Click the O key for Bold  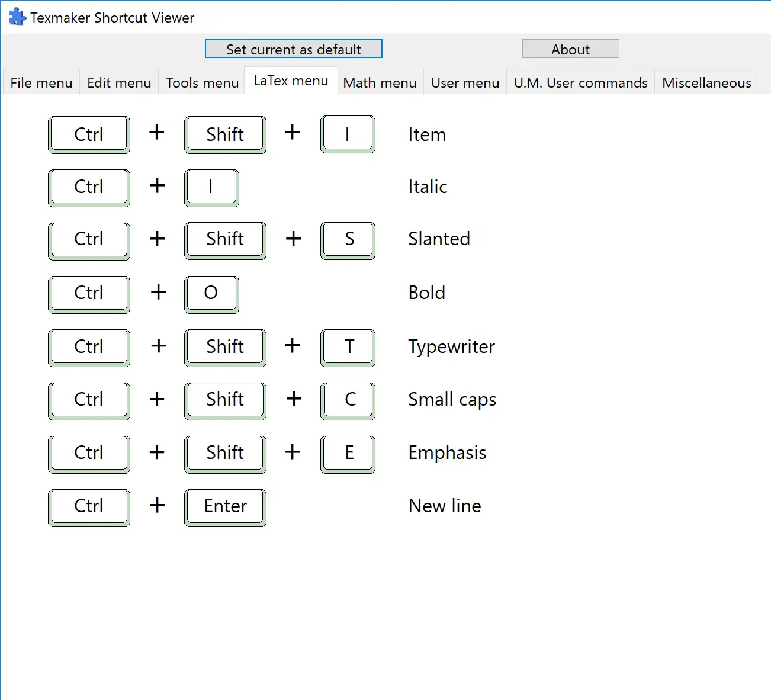(211, 294)
